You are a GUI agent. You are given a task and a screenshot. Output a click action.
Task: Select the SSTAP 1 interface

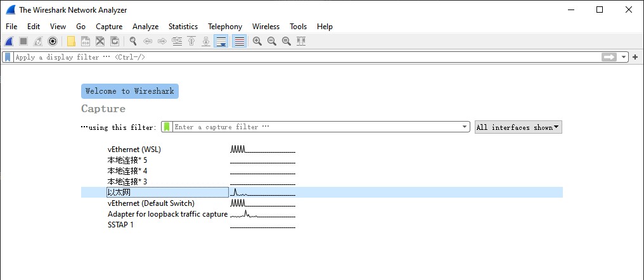pos(120,225)
